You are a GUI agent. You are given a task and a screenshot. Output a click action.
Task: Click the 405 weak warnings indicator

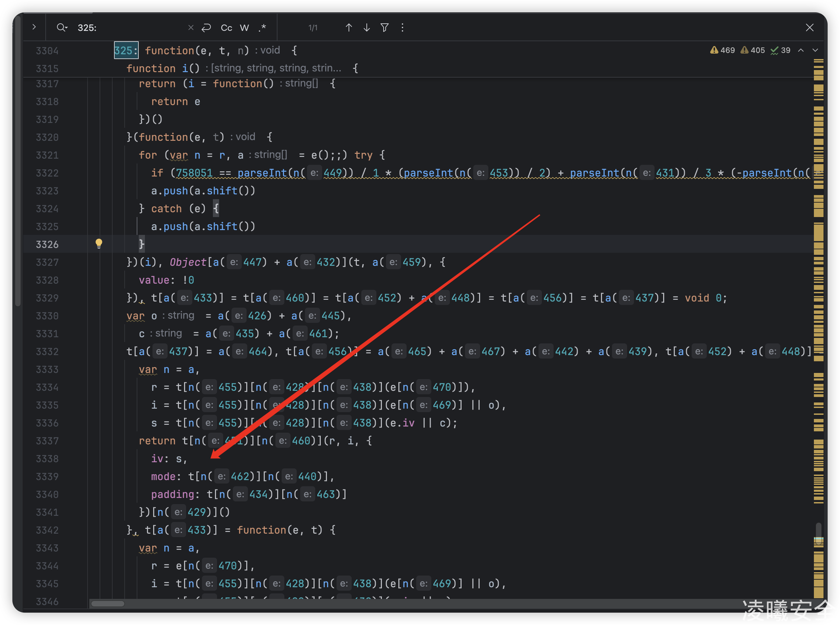click(752, 50)
